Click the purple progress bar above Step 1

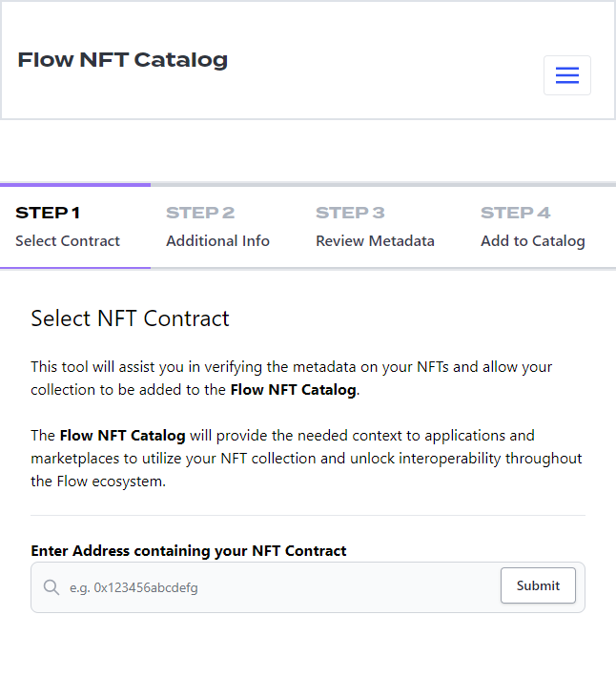(x=75, y=185)
